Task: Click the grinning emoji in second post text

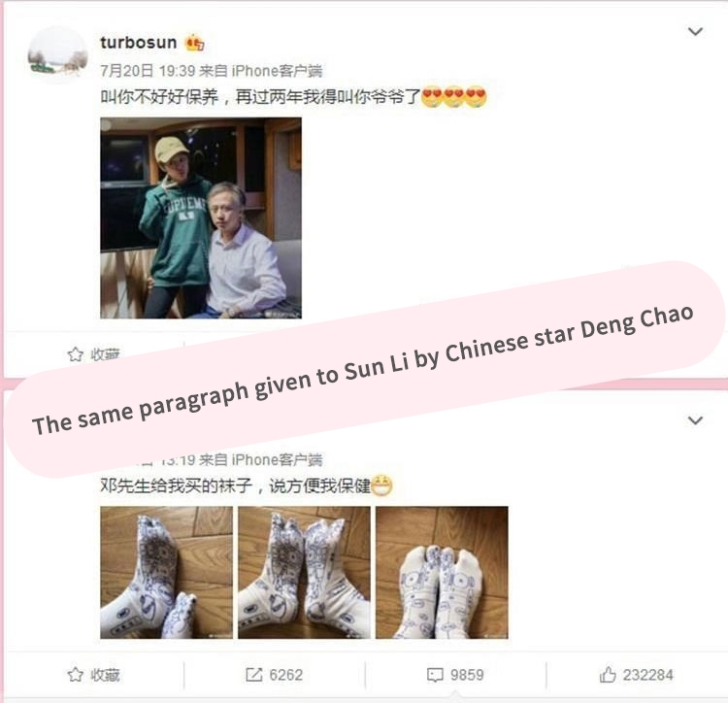Action: [382, 485]
